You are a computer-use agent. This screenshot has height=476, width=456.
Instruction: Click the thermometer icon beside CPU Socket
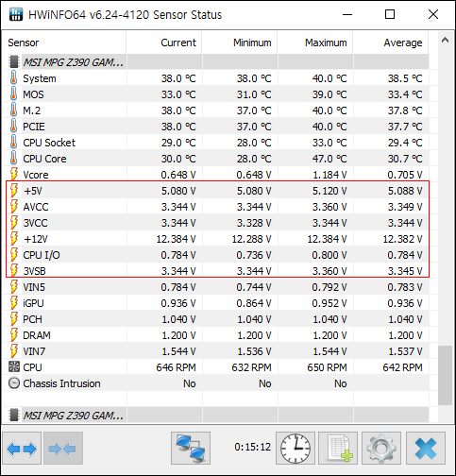point(13,142)
